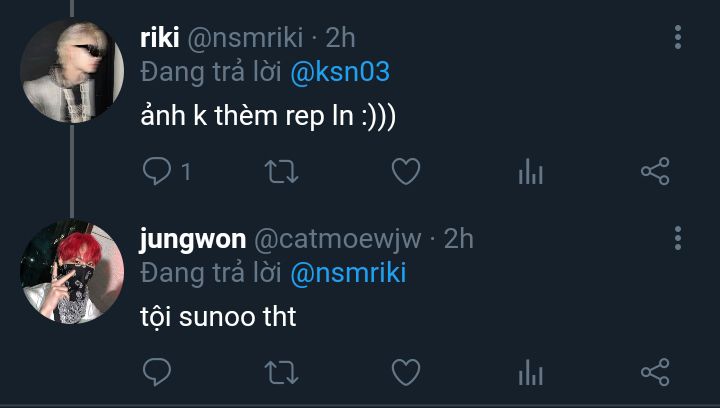
Task: View analytics for riki's tweet
Action: click(x=530, y=172)
